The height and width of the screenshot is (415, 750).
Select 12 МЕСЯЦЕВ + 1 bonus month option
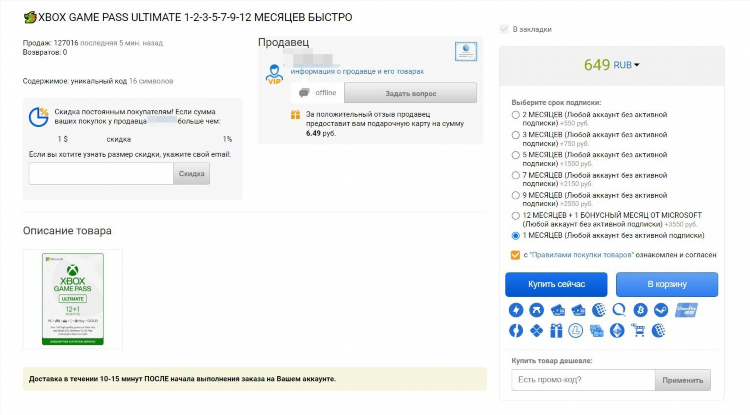point(516,216)
